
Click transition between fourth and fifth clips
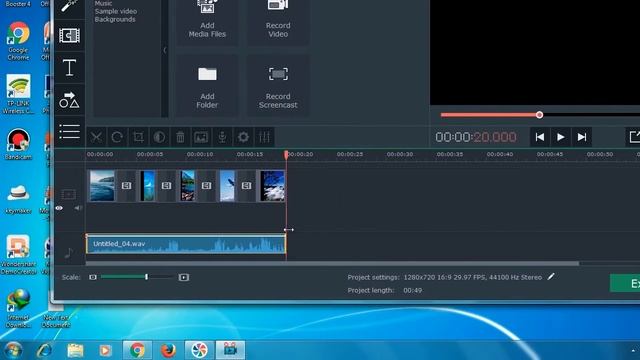click(x=247, y=186)
